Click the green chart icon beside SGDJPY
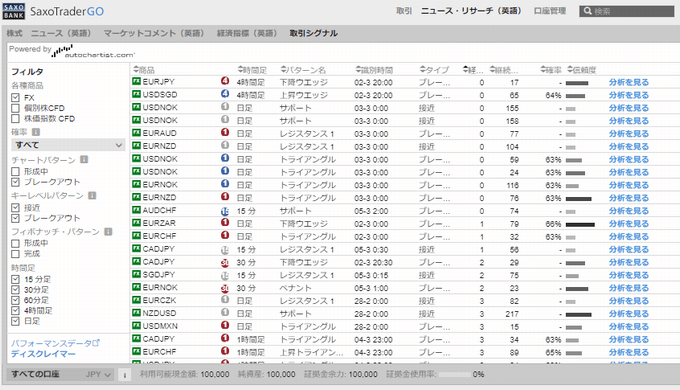680x390 pixels. point(136,275)
